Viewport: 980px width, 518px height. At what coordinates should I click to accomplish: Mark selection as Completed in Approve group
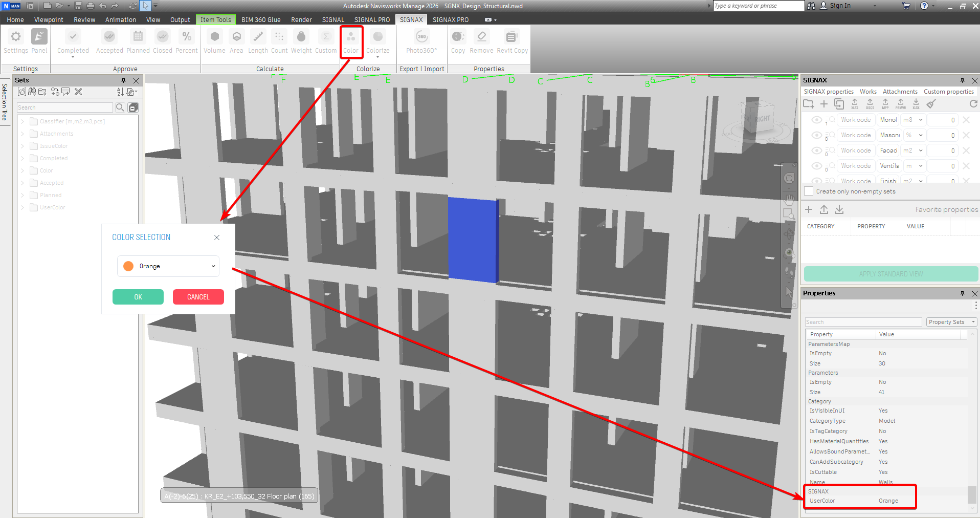tap(73, 37)
